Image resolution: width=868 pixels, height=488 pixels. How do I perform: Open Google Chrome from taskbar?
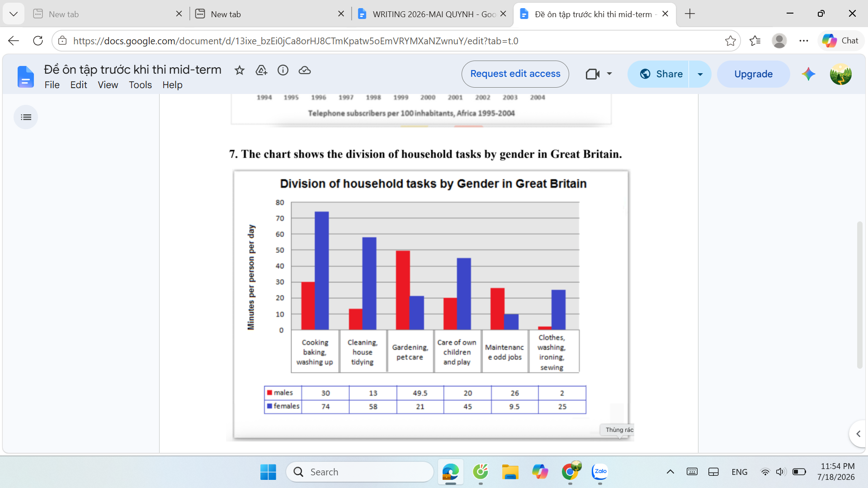click(571, 472)
